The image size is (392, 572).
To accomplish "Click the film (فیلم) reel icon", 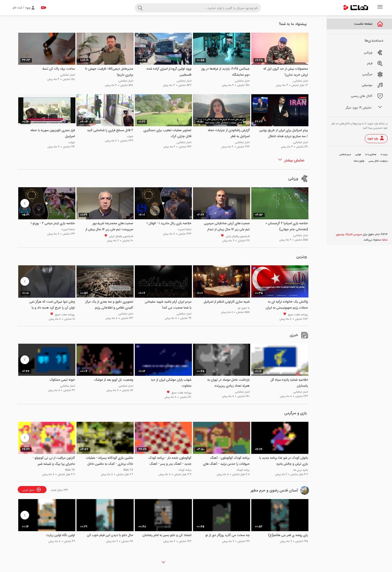I will point(380,63).
